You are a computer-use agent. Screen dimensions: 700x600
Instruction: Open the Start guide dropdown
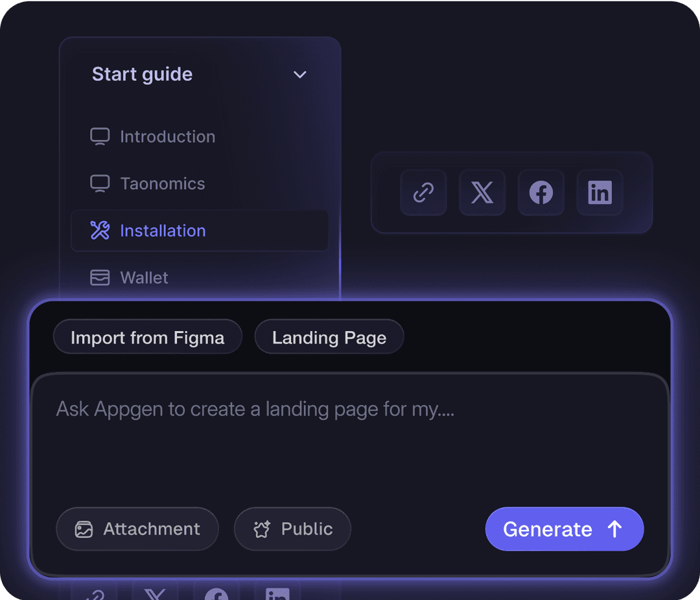point(142,75)
